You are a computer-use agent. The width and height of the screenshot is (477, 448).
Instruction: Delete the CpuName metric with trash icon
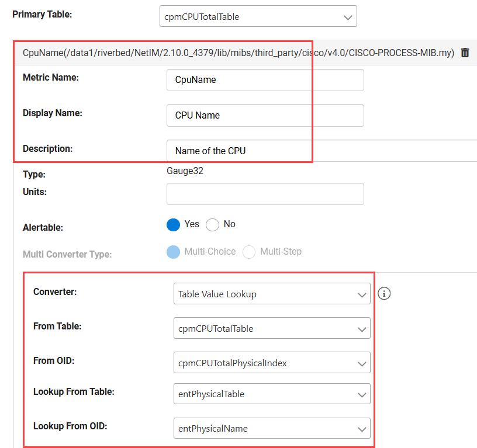point(465,53)
